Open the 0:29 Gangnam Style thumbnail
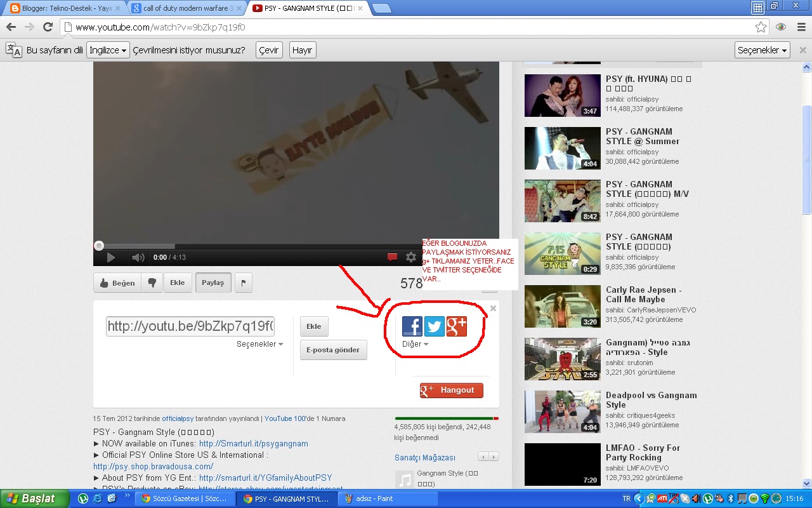 563,253
